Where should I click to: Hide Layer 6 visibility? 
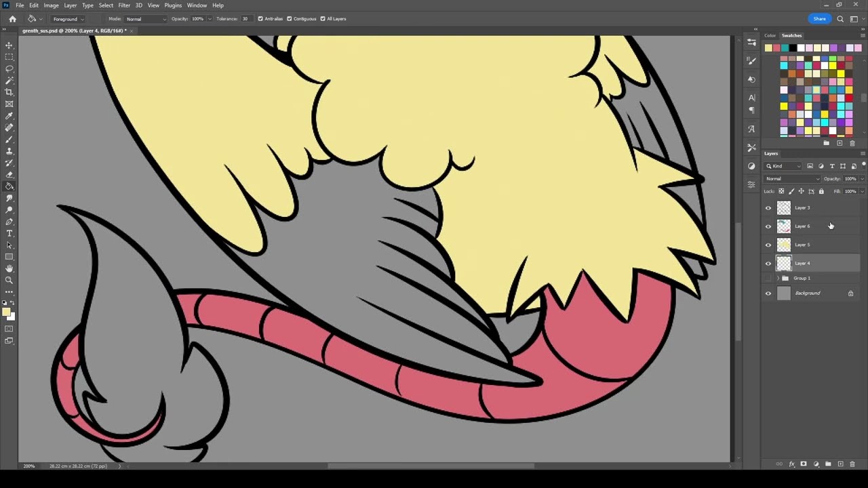(x=768, y=226)
